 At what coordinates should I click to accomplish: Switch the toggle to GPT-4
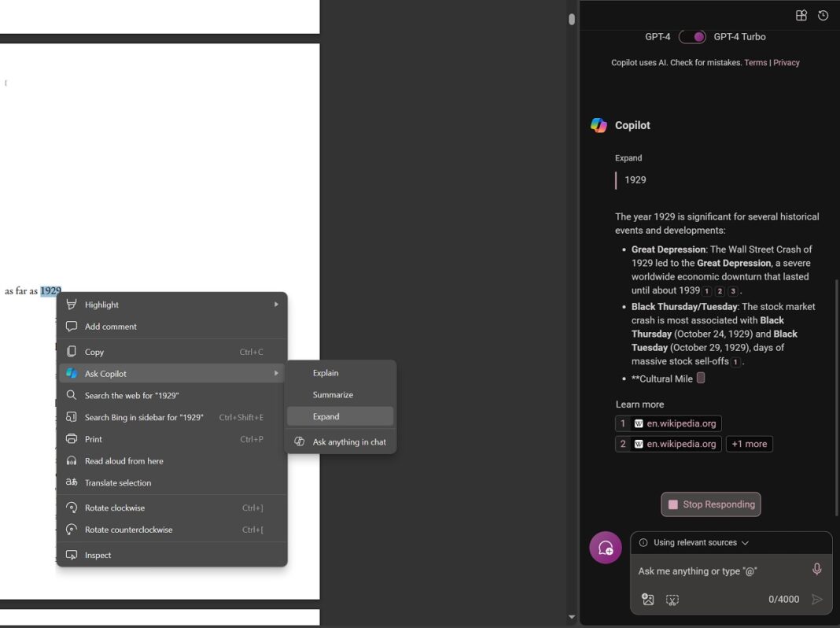pyautogui.click(x=692, y=36)
